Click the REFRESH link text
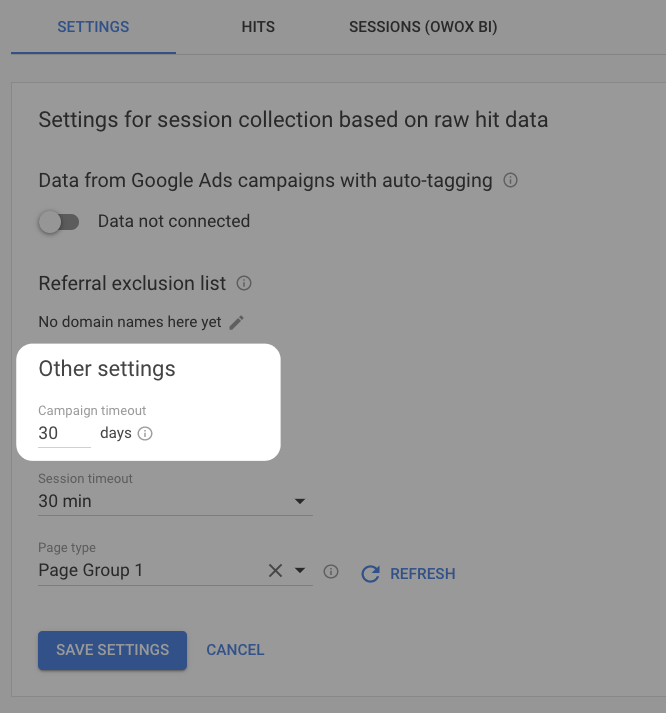666x713 pixels. [x=423, y=573]
